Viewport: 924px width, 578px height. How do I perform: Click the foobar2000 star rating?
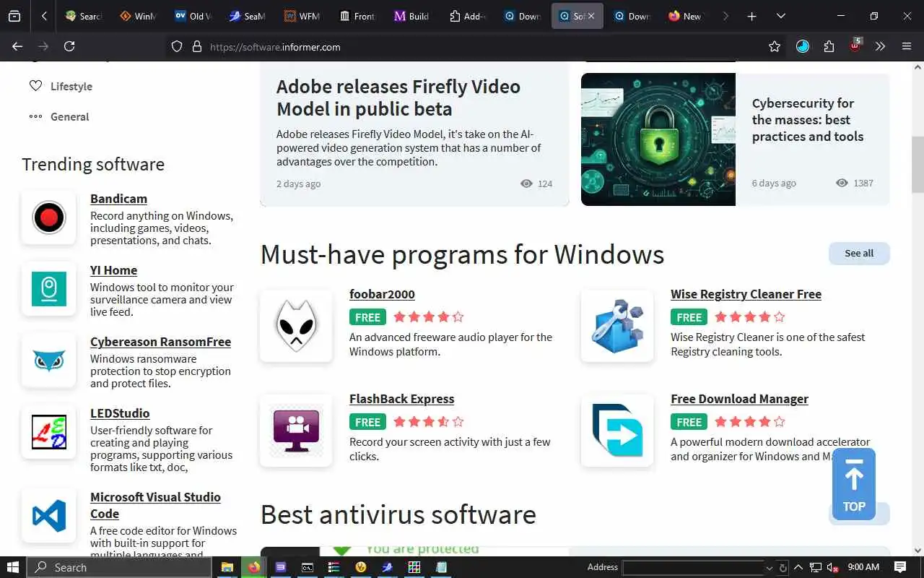tap(428, 316)
